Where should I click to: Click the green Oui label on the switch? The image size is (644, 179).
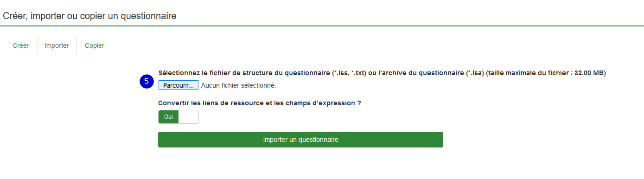click(168, 117)
